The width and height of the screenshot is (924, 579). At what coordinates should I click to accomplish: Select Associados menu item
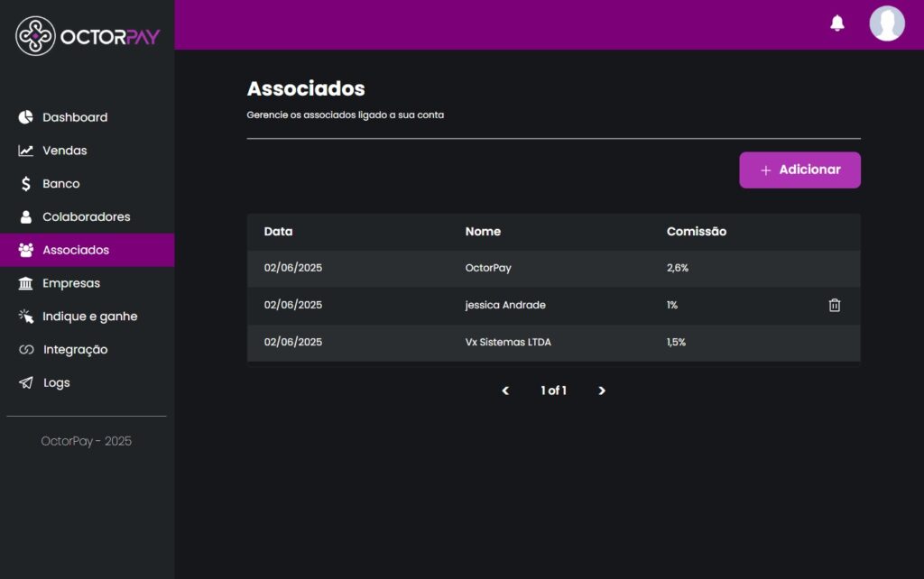(88, 250)
